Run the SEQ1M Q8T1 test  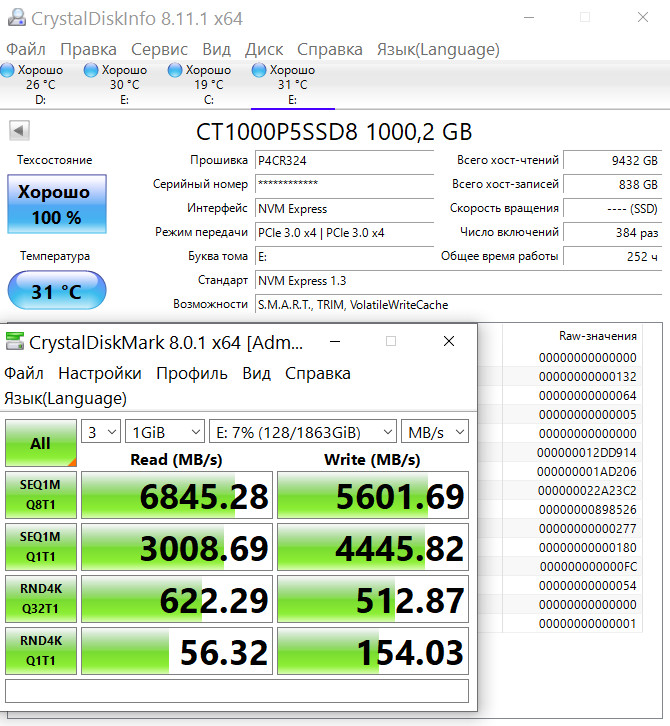(x=41, y=494)
